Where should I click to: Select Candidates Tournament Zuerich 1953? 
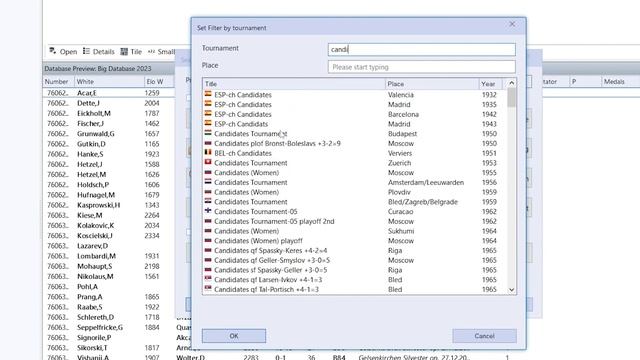point(355,163)
